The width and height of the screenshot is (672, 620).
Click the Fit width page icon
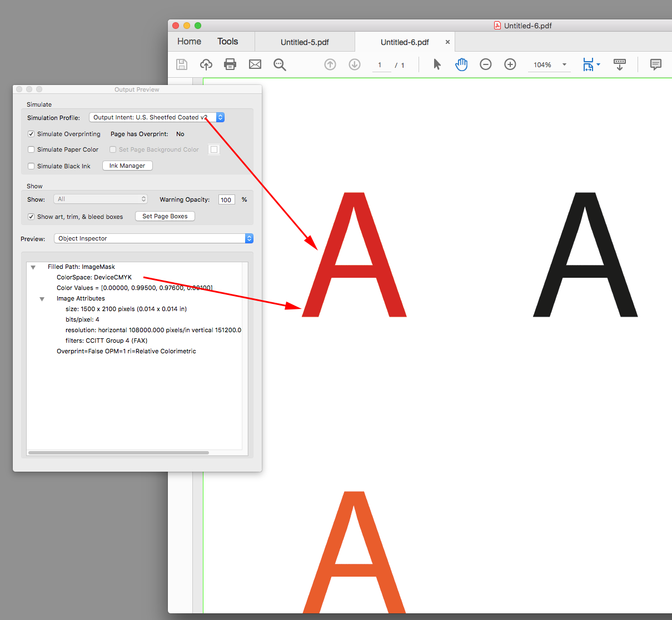click(x=588, y=64)
